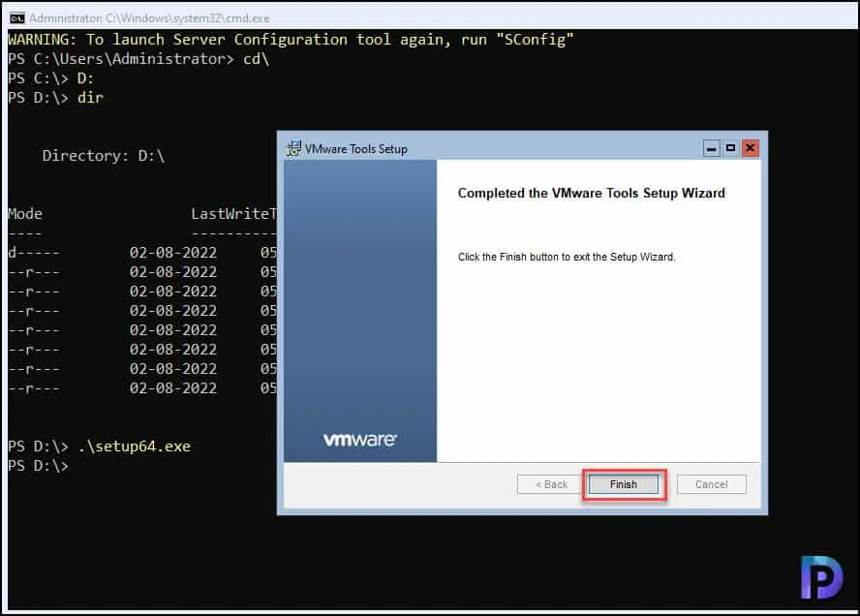Click the VMware Tools Setup title text

(356, 149)
